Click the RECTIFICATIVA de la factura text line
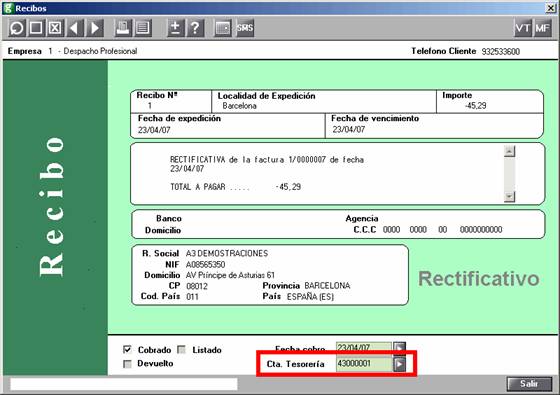The image size is (560, 395). coord(267,160)
